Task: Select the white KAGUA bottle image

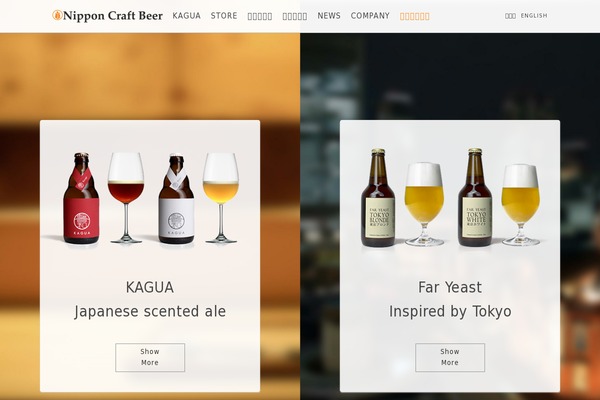Action: click(x=176, y=198)
